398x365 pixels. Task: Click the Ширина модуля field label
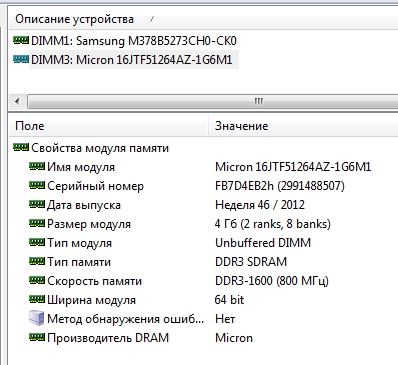[x=91, y=300]
